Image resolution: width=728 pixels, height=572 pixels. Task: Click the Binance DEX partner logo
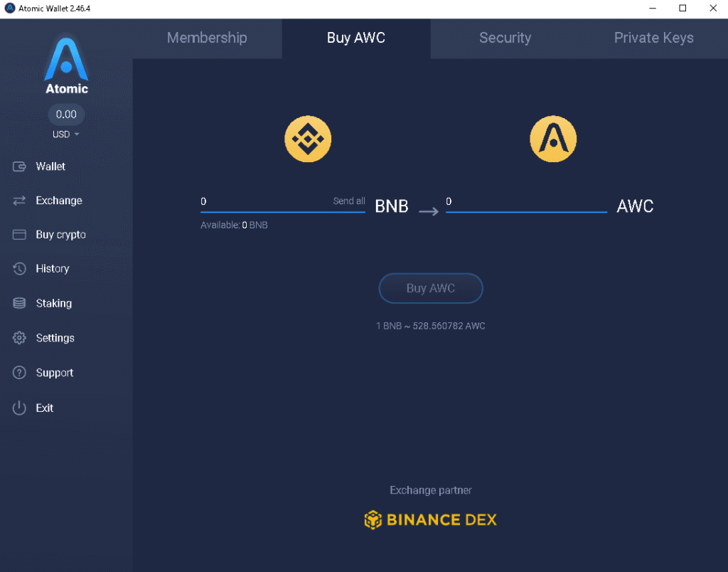431,520
